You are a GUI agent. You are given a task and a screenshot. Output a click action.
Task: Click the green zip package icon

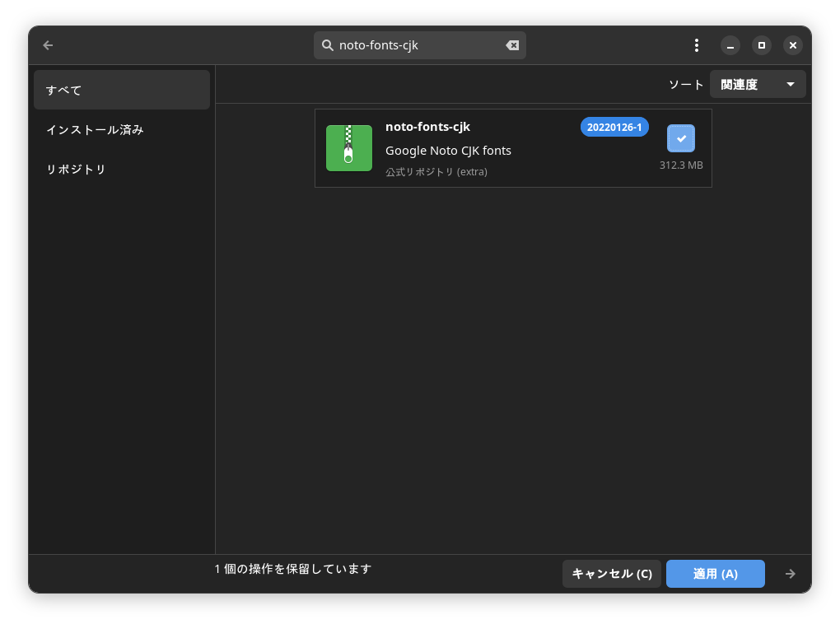[x=349, y=148]
